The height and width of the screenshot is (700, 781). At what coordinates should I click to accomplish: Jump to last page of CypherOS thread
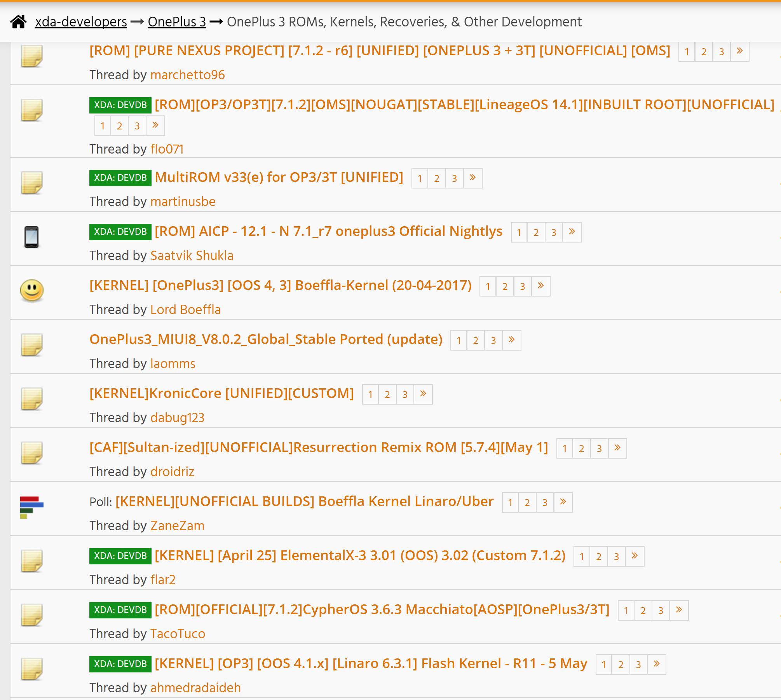[679, 610]
